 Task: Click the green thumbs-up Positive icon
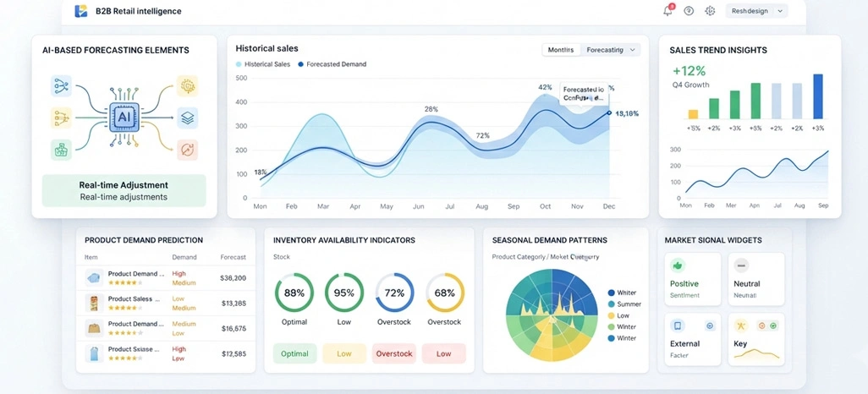tap(678, 265)
